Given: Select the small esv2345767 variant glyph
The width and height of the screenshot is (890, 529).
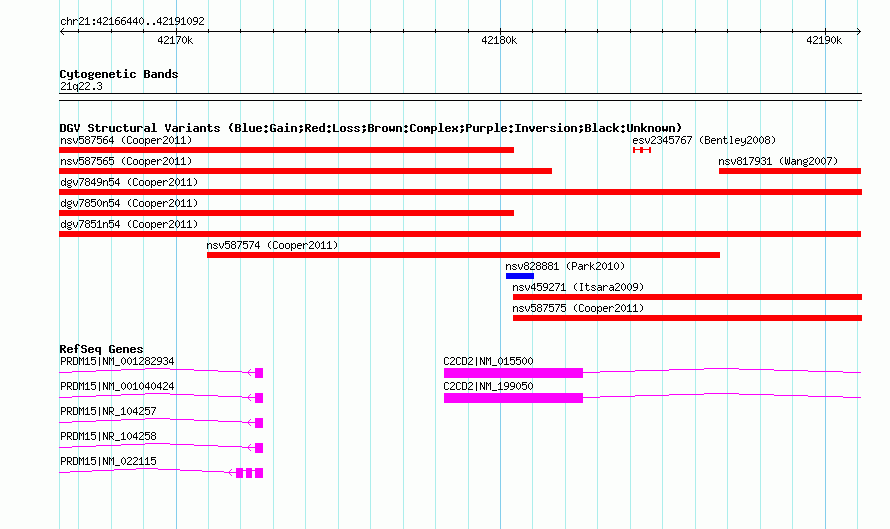Looking at the screenshot, I should click(642, 150).
